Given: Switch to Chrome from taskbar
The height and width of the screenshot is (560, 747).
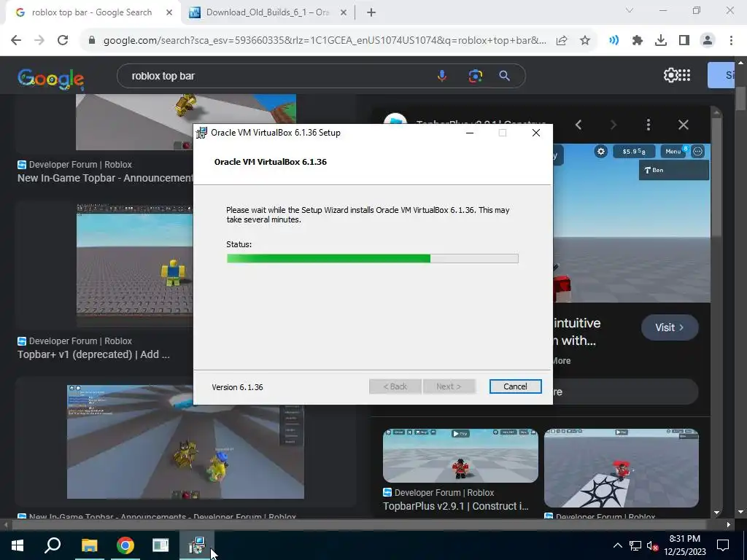Looking at the screenshot, I should coord(125,545).
